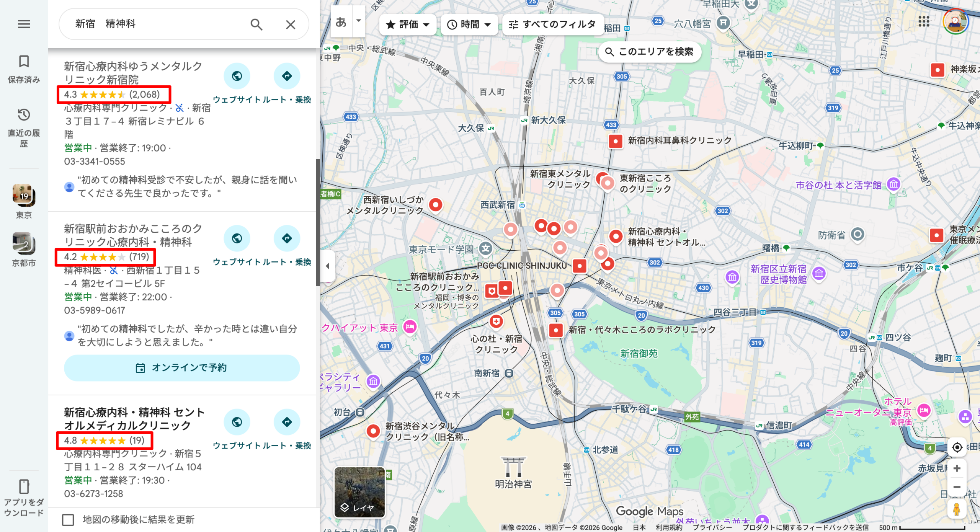The height and width of the screenshot is (532, 980).
Task: Center map with the my-location icon
Action: click(x=957, y=447)
